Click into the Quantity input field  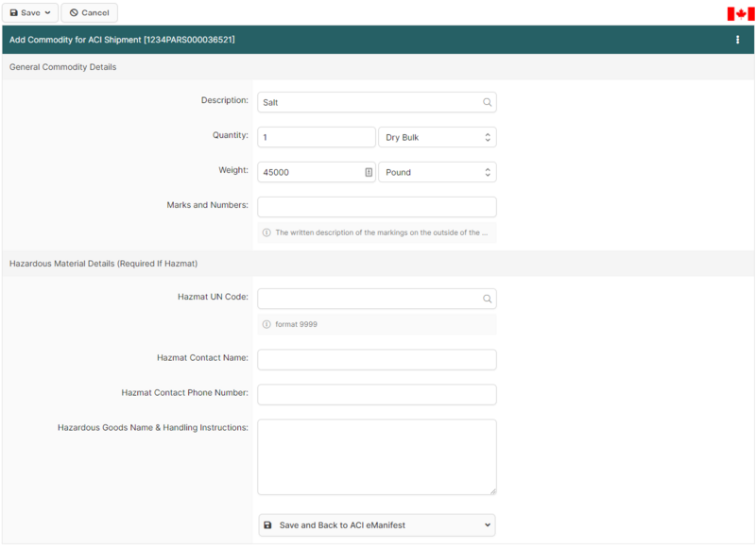pyautogui.click(x=316, y=137)
